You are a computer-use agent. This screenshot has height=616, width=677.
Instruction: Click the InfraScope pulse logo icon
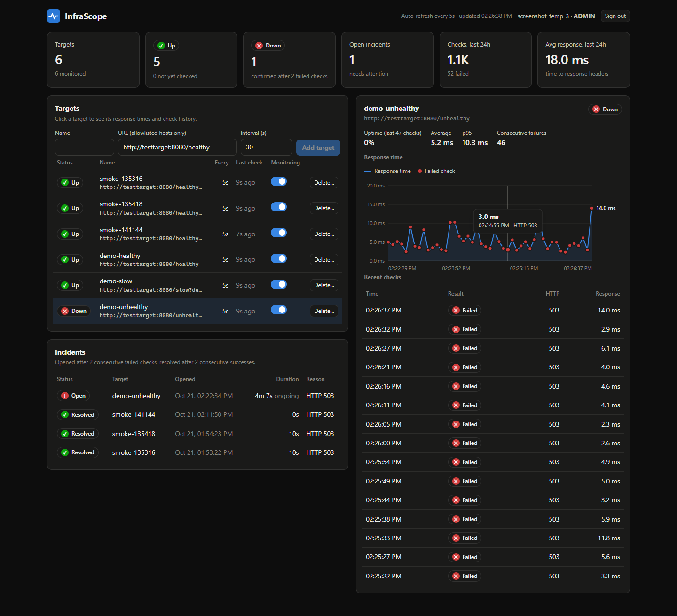point(54,16)
